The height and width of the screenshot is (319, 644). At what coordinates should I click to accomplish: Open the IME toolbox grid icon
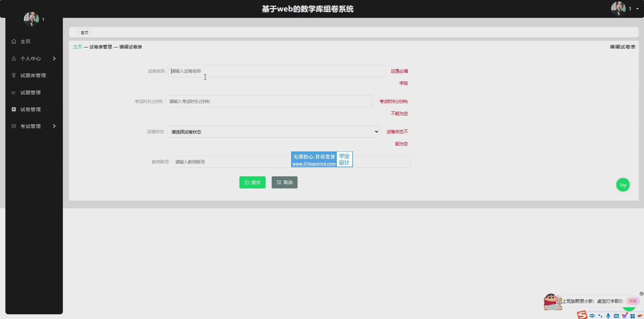(x=633, y=316)
